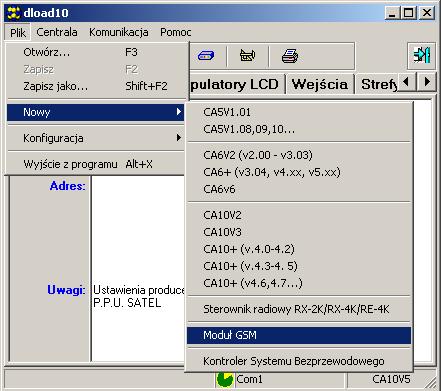Choose Zapisz jako... menu entry

click(x=97, y=86)
